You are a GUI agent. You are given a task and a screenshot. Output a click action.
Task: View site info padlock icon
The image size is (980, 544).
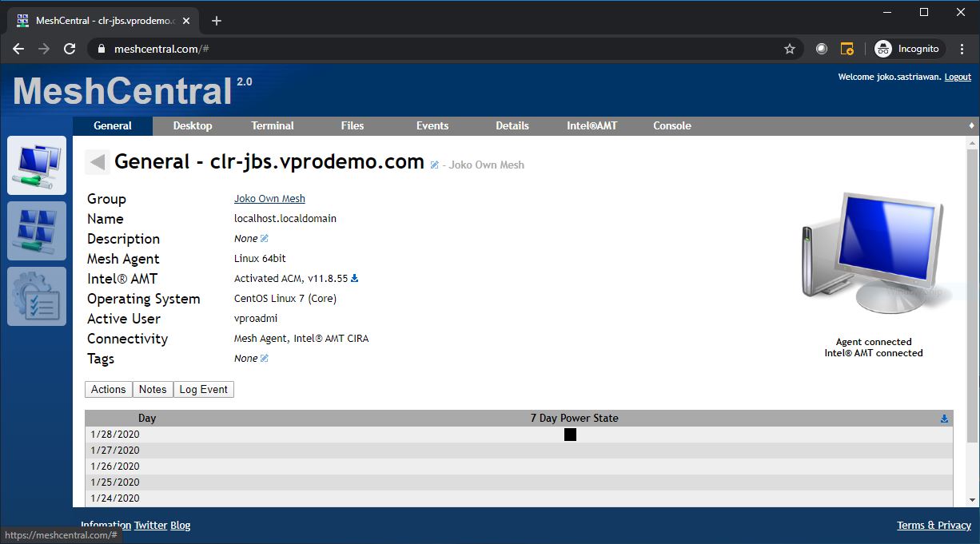coord(101,49)
